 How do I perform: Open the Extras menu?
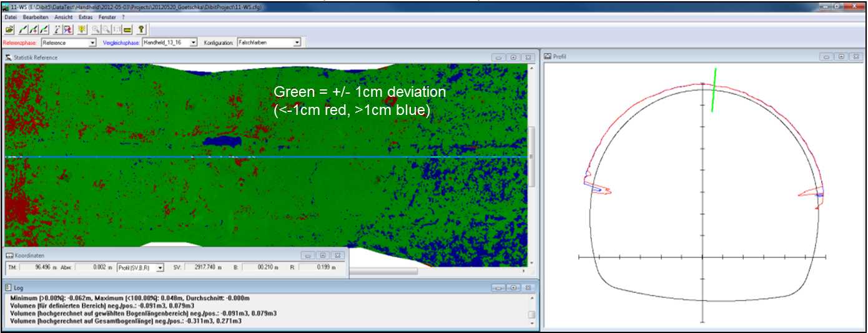pyautogui.click(x=86, y=17)
